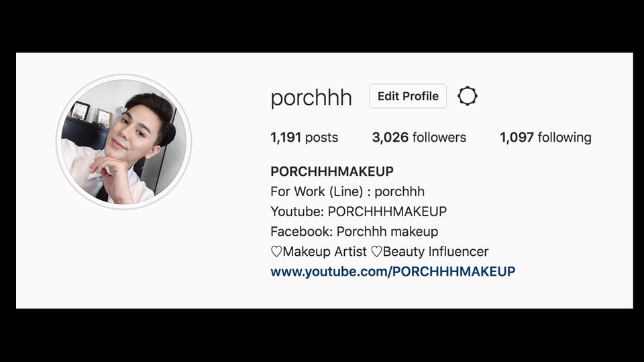
Task: Open the www.youtube.com/PORCHHHMAKEUP link
Action: point(392,271)
